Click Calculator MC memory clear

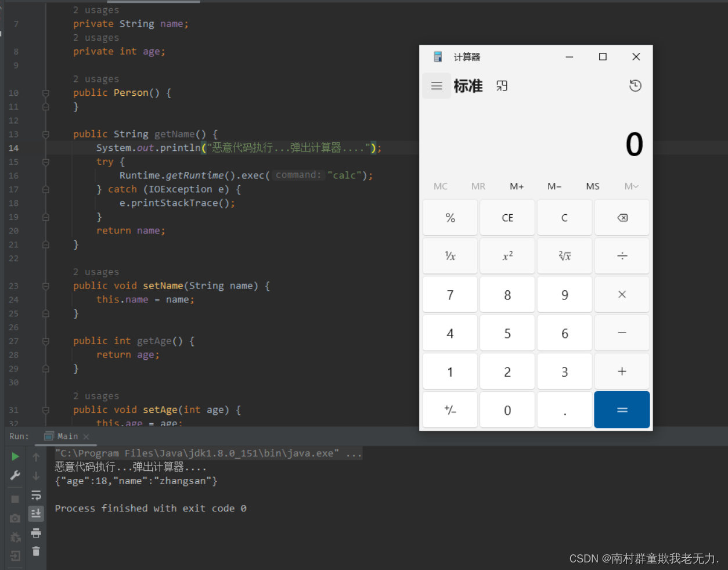coord(441,186)
